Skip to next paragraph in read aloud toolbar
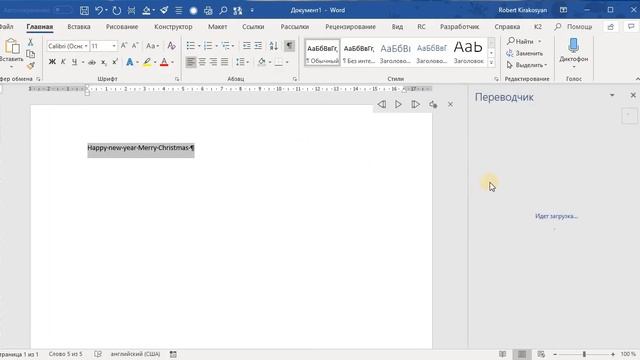 coord(415,104)
